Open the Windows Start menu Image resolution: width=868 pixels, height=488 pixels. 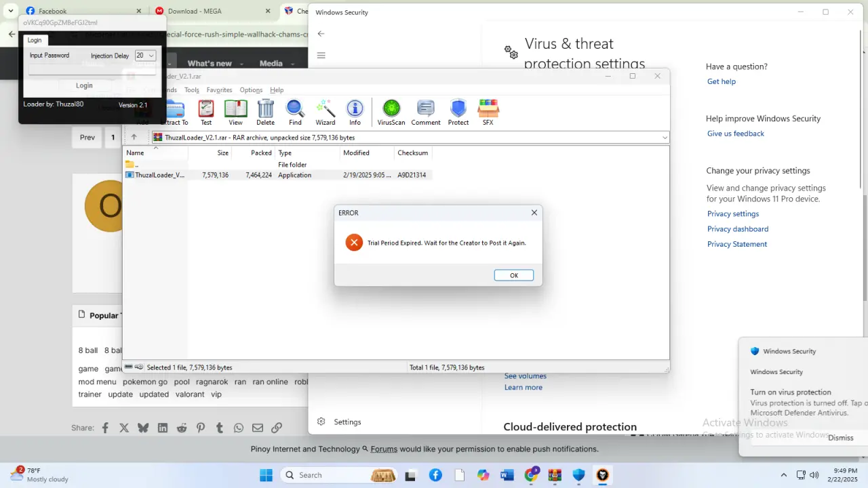[266, 475]
